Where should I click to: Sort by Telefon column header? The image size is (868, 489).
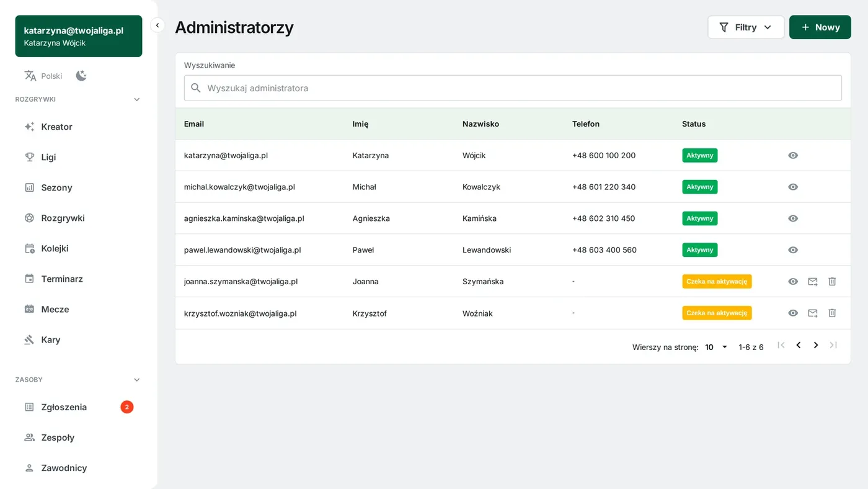click(586, 124)
